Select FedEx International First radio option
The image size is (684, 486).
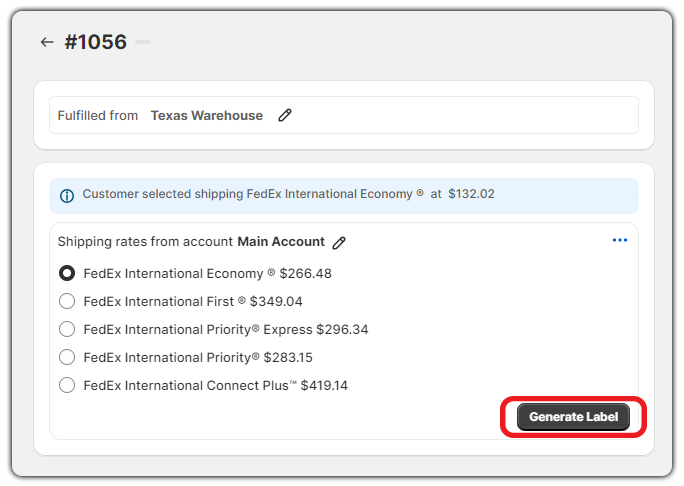[67, 301]
